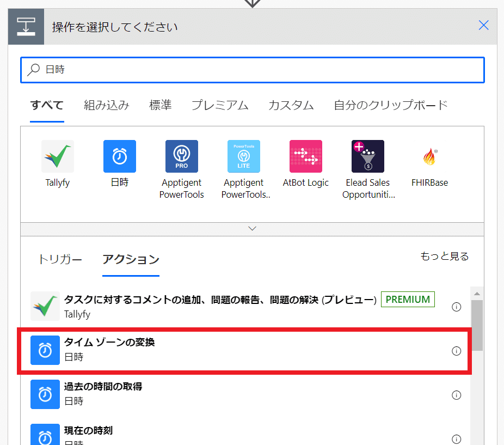Open 自分のクリップボード tab
Image resolution: width=504 pixels, height=445 pixels.
pos(391,105)
